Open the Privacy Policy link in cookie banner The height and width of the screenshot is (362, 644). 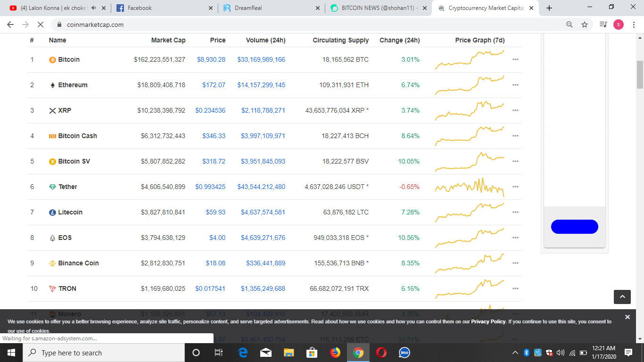coord(488,321)
